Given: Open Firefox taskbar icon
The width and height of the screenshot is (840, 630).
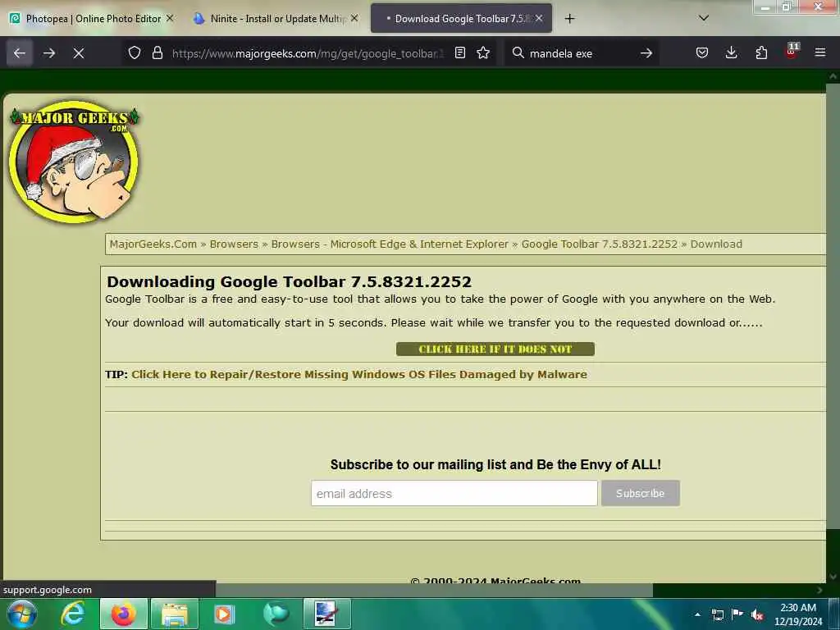Looking at the screenshot, I should point(123,614).
